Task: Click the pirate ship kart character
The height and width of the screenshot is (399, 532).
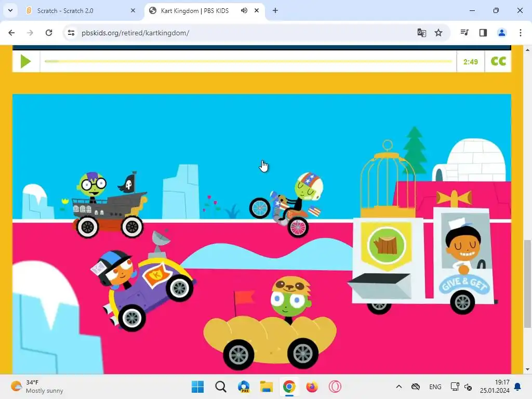Action: click(109, 205)
